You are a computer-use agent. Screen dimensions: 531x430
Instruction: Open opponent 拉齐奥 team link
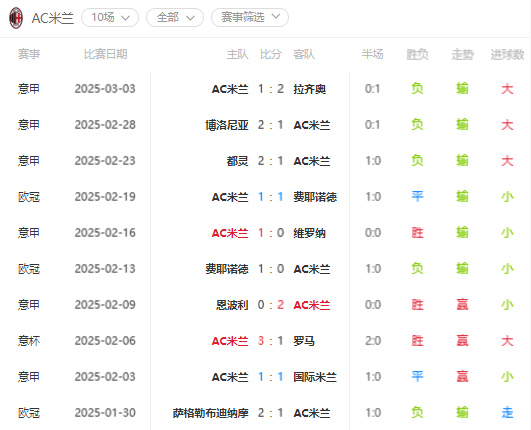tap(310, 89)
